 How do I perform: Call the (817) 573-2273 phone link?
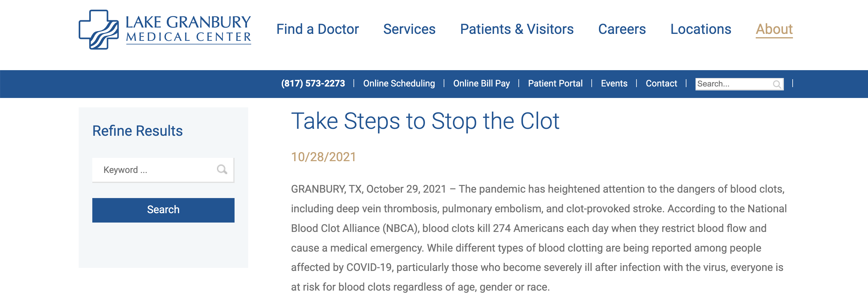coord(313,83)
